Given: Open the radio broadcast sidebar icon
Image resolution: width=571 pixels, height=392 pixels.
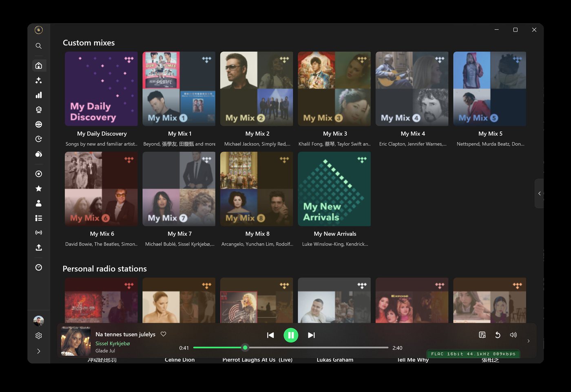Looking at the screenshot, I should (x=39, y=233).
